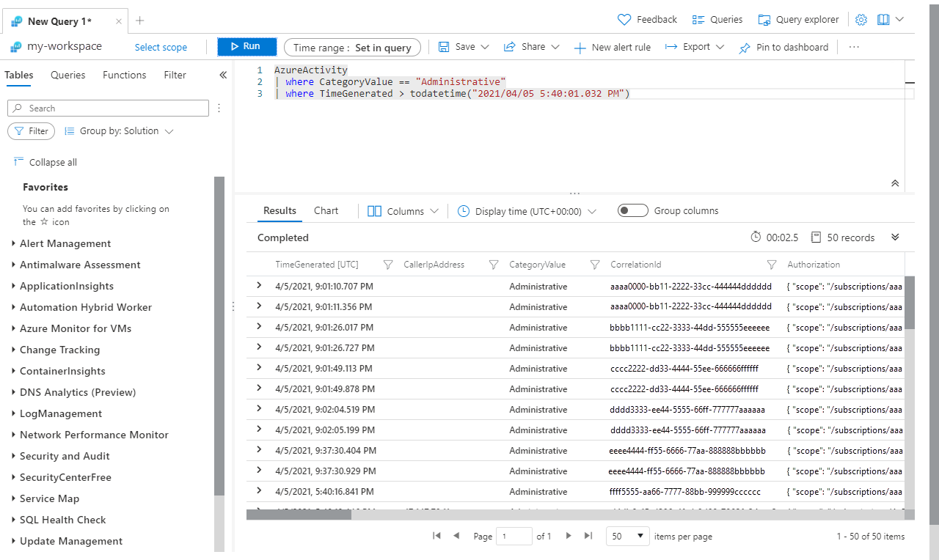Viewport: 939px width, 560px height.
Task: Go to the next results page
Action: tap(569, 536)
